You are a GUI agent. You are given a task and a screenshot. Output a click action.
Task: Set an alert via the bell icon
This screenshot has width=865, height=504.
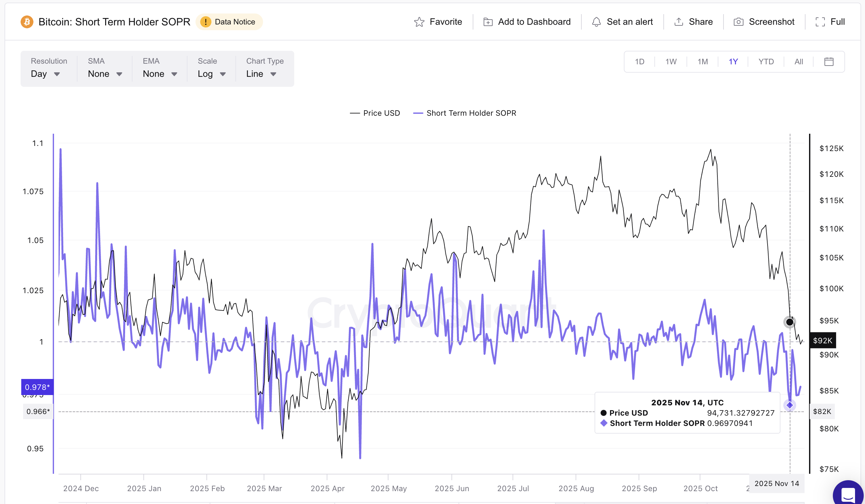(623, 21)
